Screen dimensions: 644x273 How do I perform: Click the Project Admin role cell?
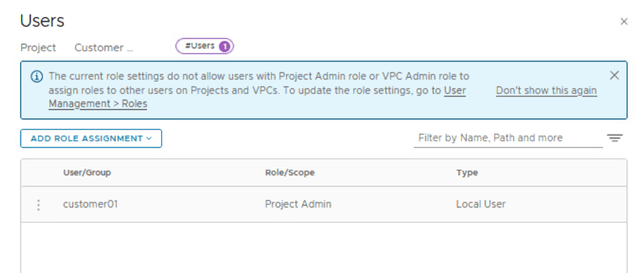pos(297,204)
